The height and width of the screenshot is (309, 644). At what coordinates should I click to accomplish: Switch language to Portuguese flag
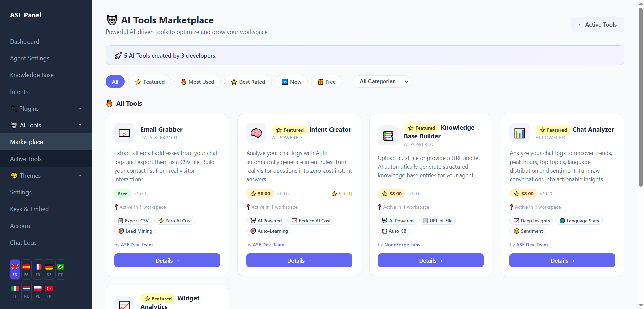coord(60,269)
